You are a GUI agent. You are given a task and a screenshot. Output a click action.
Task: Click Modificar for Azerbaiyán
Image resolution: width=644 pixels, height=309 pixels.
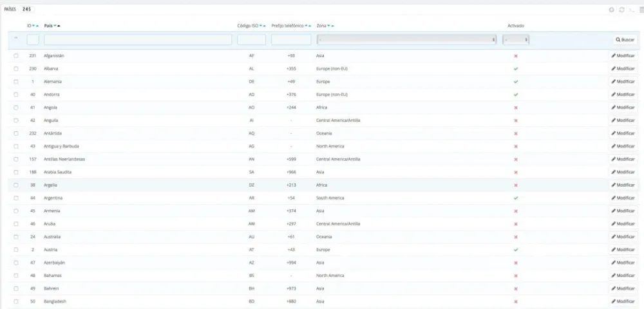coord(623,263)
